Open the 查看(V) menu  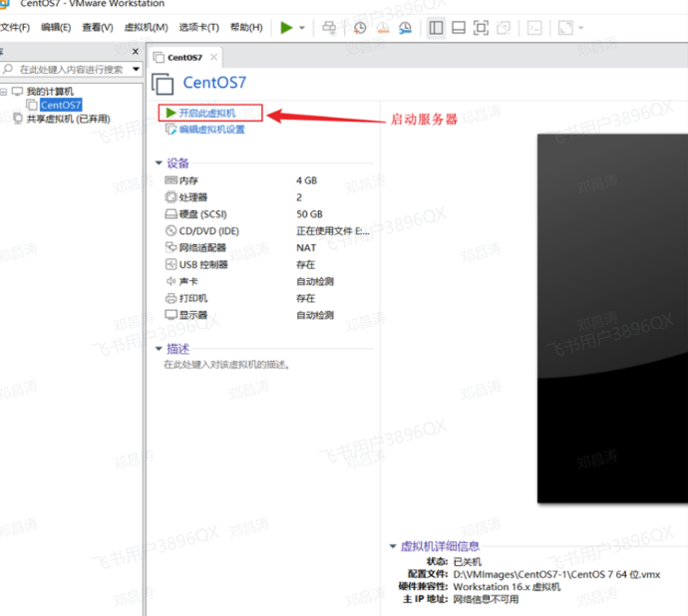point(98,27)
